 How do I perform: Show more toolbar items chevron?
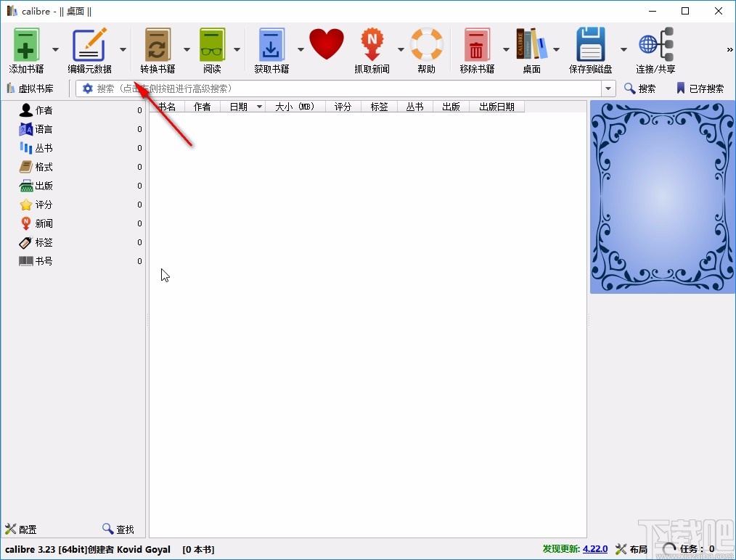729,49
